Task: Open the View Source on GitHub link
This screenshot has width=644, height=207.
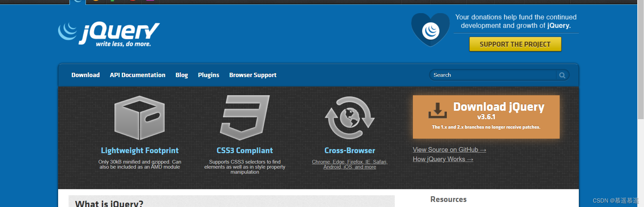Action: click(x=449, y=150)
